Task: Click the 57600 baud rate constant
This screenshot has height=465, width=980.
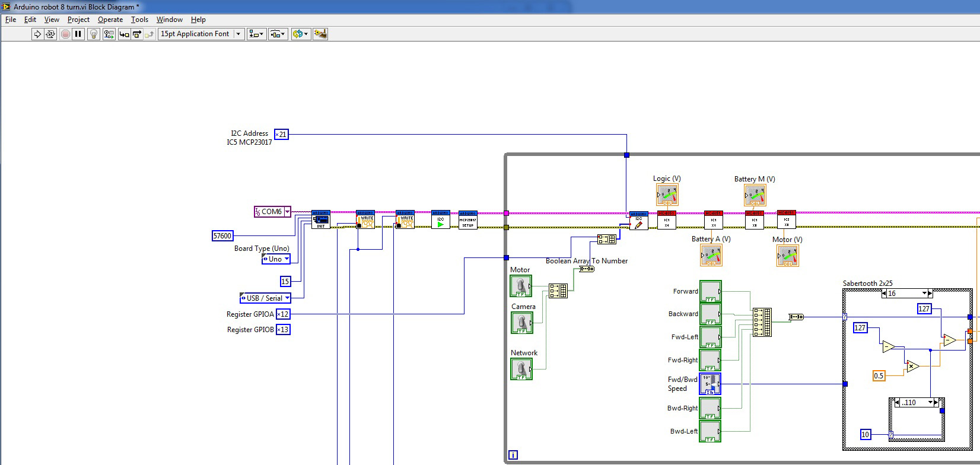Action: tap(222, 235)
